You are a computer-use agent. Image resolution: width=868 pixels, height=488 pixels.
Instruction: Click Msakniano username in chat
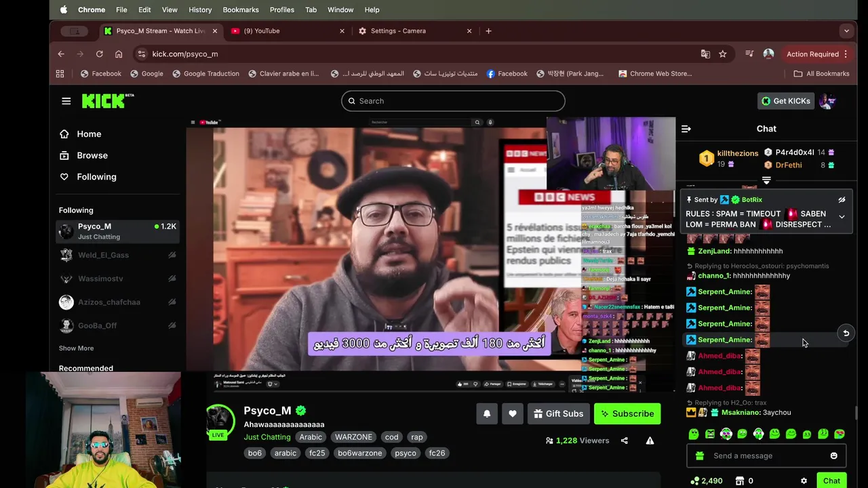(741, 412)
